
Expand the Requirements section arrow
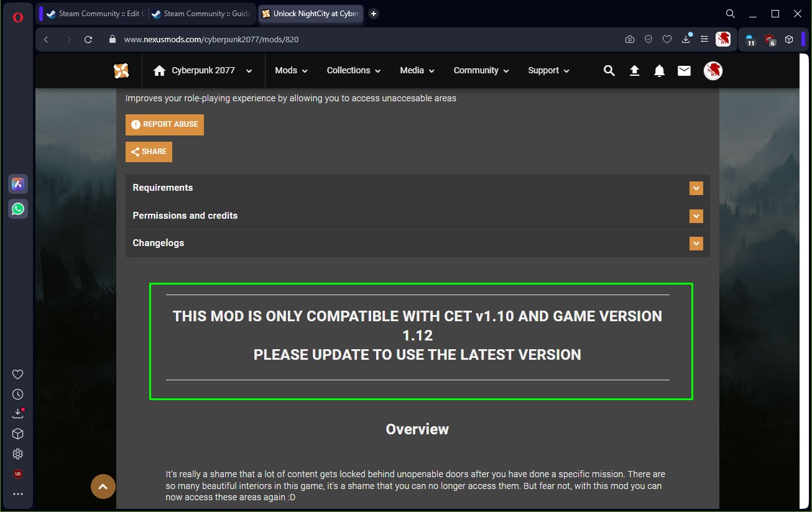[x=696, y=188]
